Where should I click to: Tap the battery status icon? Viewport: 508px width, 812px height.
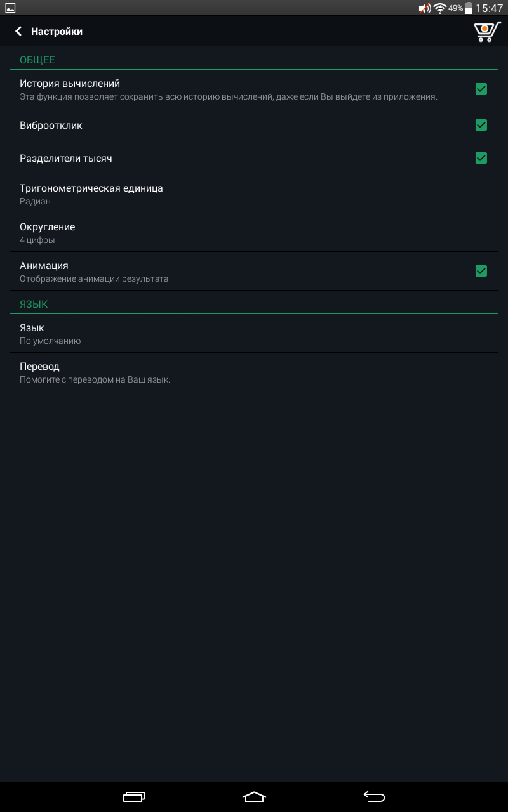pos(469,8)
